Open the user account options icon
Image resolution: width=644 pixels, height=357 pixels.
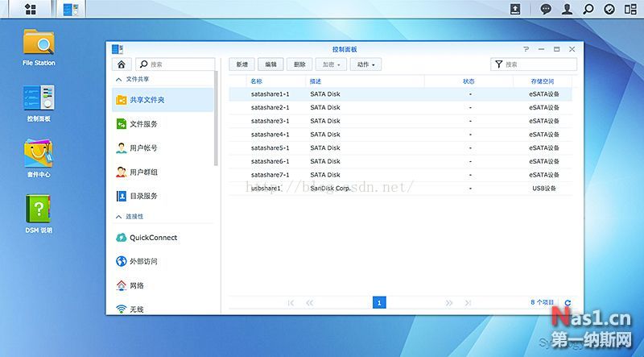point(568,10)
